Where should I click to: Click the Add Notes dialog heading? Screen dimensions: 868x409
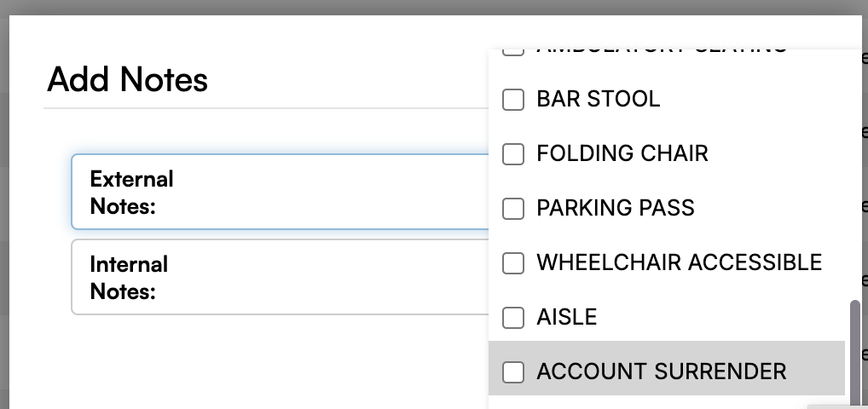tap(127, 79)
